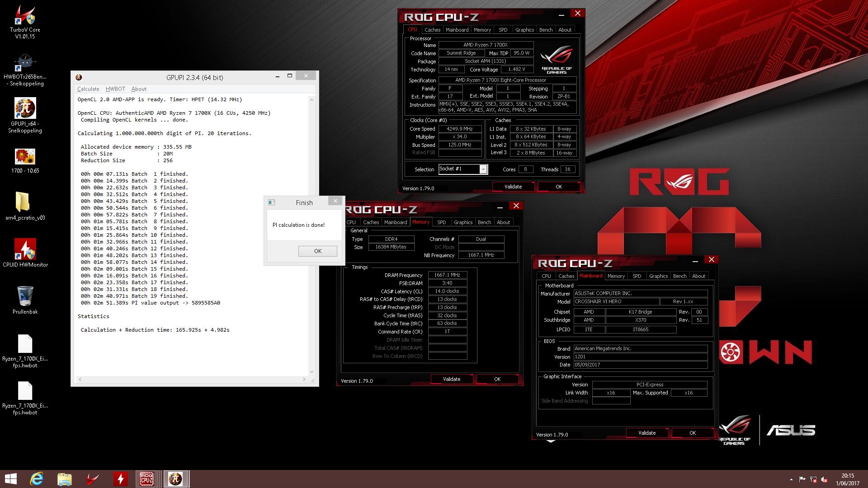Select the PI value output line
The width and height of the screenshot is (868, 488).
coord(150,303)
